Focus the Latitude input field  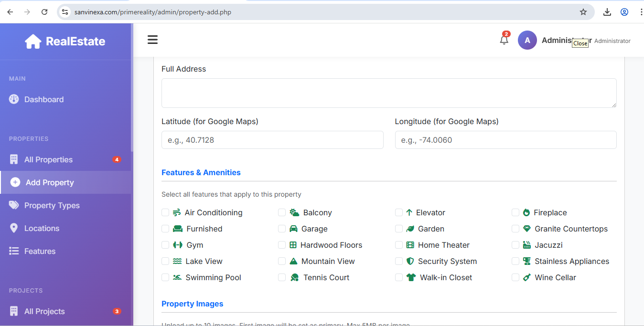click(x=272, y=140)
